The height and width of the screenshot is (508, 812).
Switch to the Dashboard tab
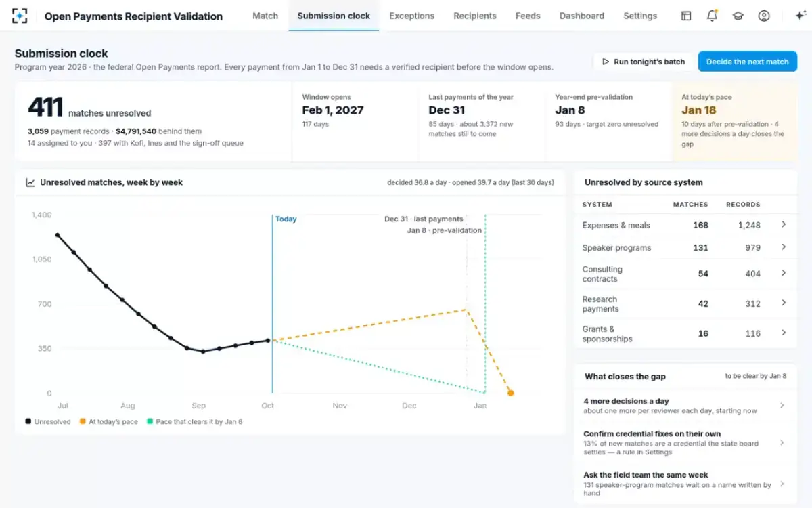point(582,16)
